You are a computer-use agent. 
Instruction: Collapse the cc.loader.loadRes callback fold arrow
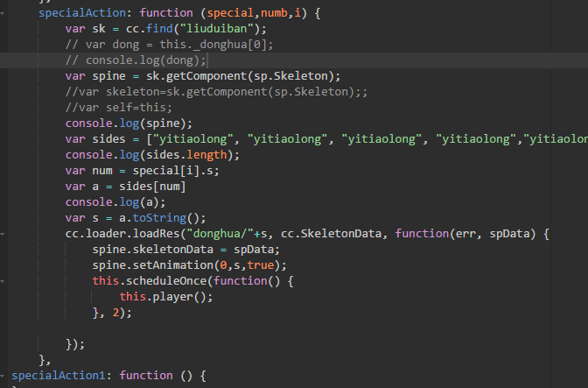[3, 234]
